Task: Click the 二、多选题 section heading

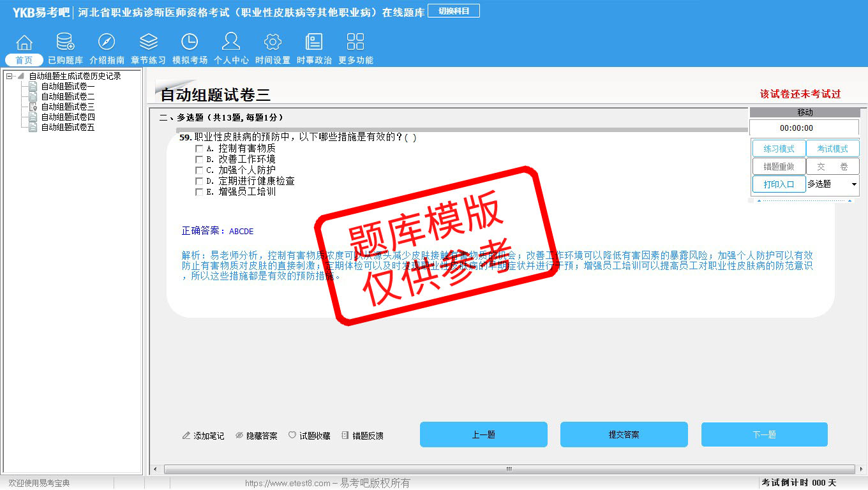Action: (x=221, y=117)
